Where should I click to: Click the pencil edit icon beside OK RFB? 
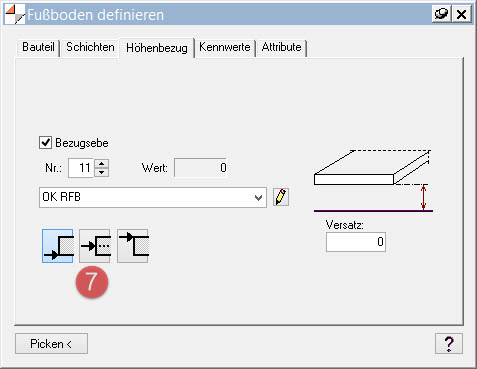point(281,197)
